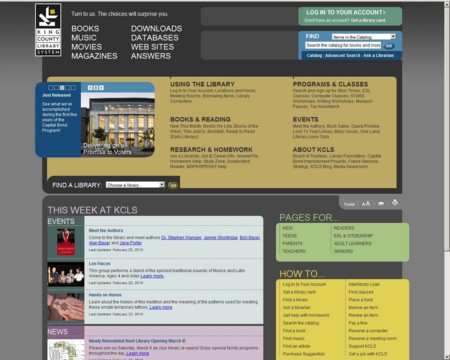Click the TEACHERS link in Pages For
This screenshot has width=450, height=360.
pos(294,251)
